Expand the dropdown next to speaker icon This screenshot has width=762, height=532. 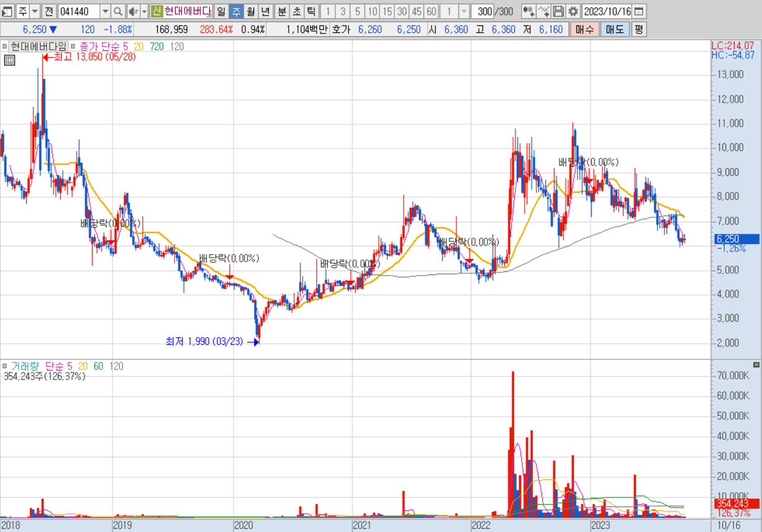(x=144, y=11)
